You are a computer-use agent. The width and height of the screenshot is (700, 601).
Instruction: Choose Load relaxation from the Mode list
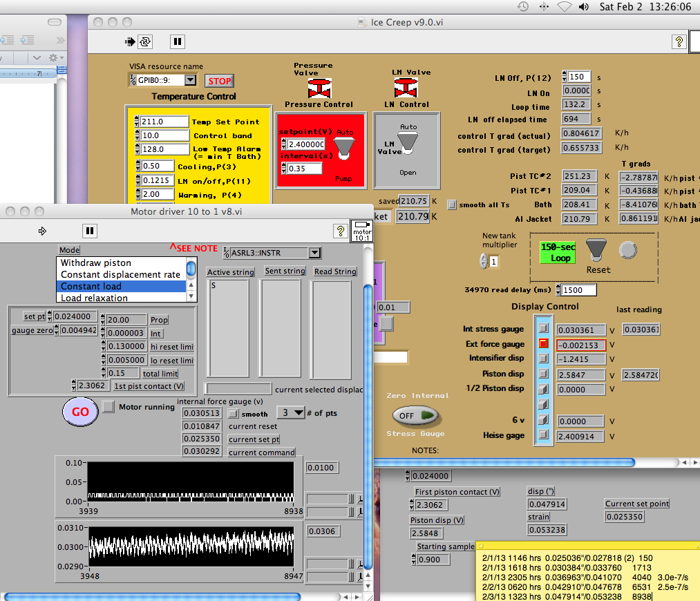pyautogui.click(x=94, y=298)
